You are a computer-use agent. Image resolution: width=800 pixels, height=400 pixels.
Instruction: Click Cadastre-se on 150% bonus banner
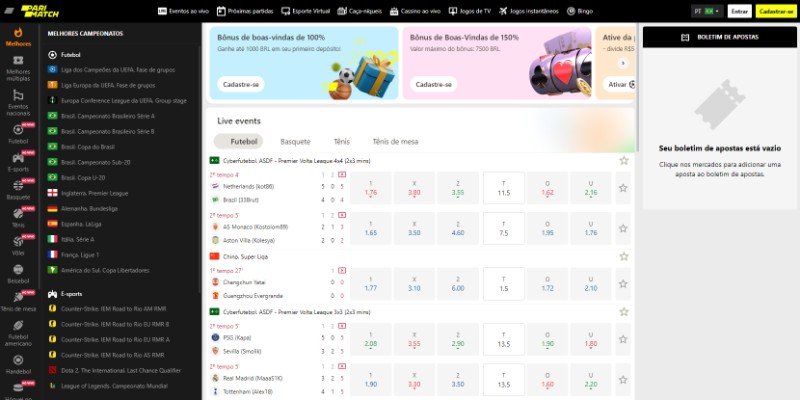434,84
